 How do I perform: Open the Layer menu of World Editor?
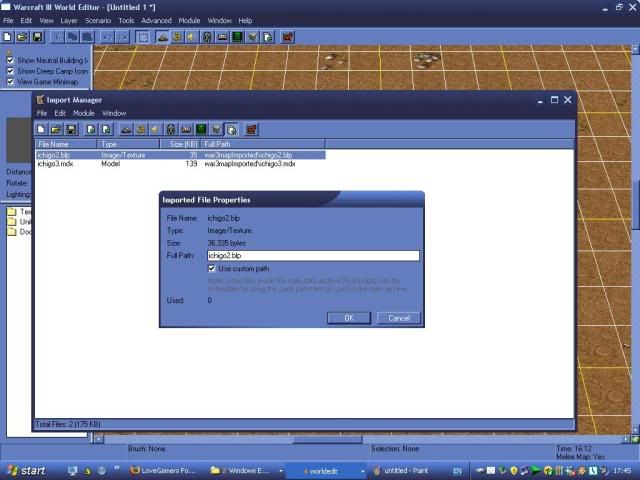coord(69,20)
